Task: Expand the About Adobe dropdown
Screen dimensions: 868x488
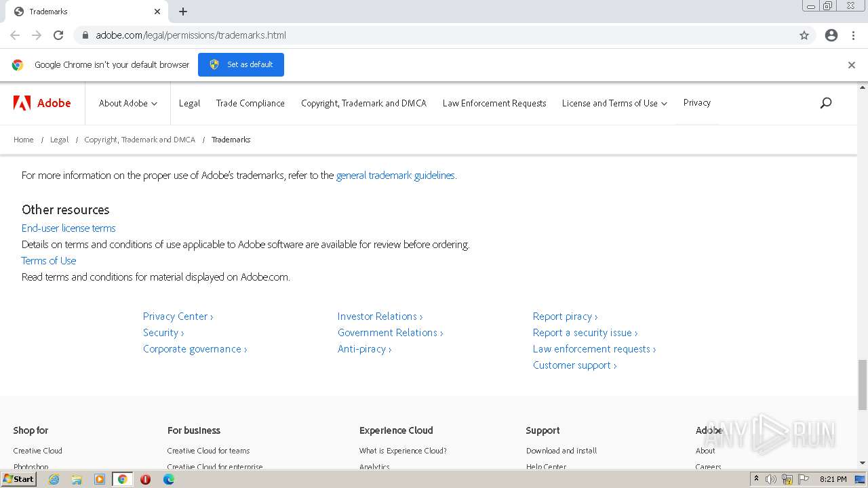Action: 128,103
